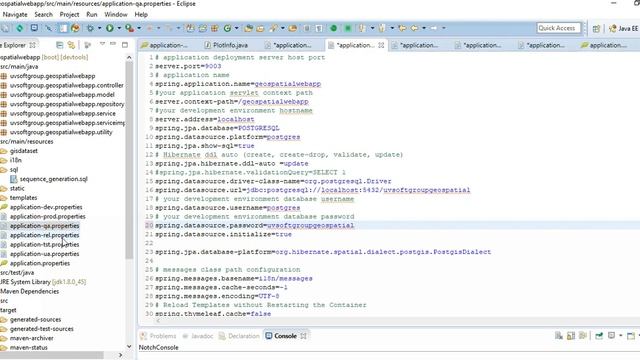Screen dimensions: 640x360
Task: Select application-dev.properties in the explorer
Action: point(46,207)
